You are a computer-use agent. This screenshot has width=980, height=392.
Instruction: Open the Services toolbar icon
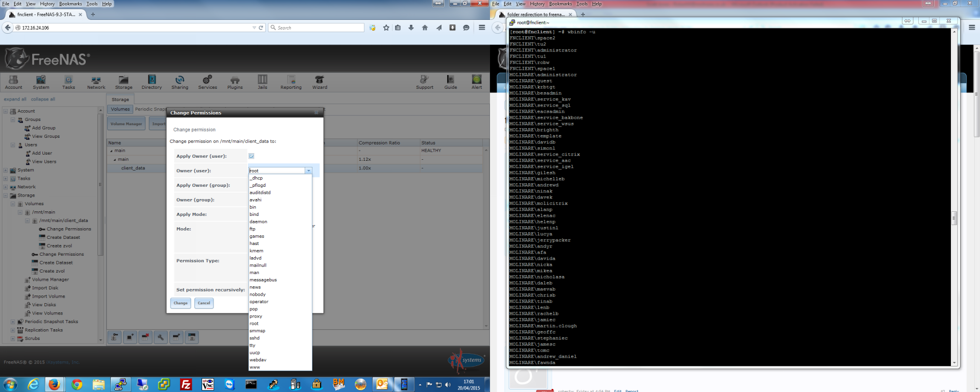(207, 82)
